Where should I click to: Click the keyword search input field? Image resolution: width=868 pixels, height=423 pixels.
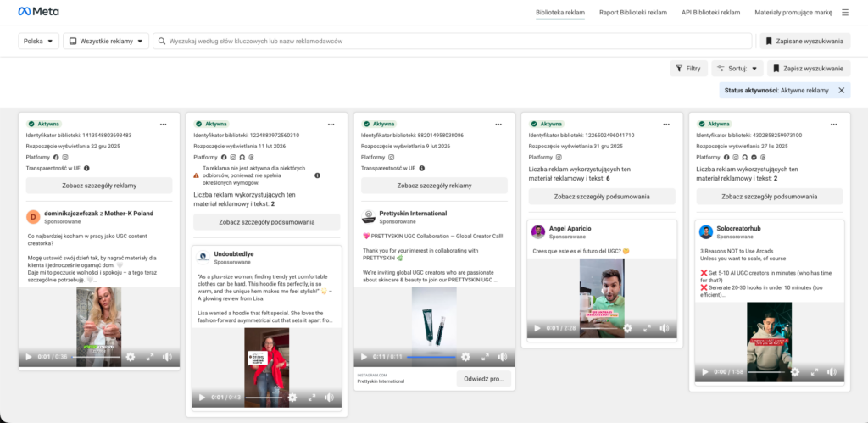458,41
